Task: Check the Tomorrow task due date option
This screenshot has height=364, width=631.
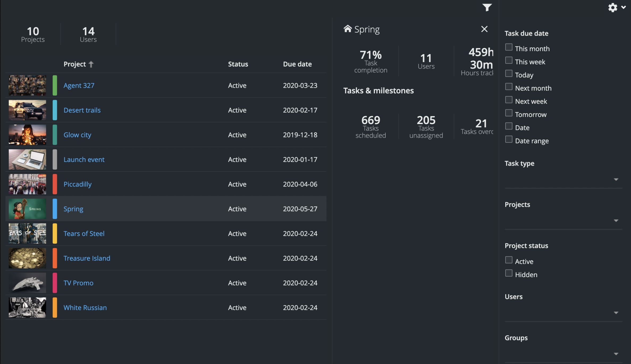Action: (x=508, y=113)
